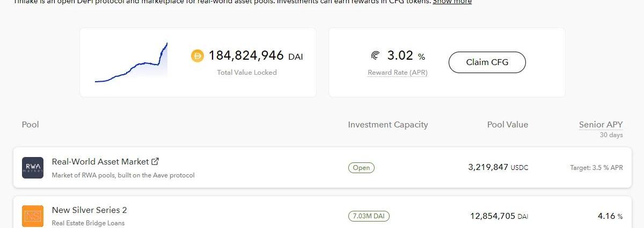
Task: Click the Investment Capacity column header
Action: coord(387,125)
